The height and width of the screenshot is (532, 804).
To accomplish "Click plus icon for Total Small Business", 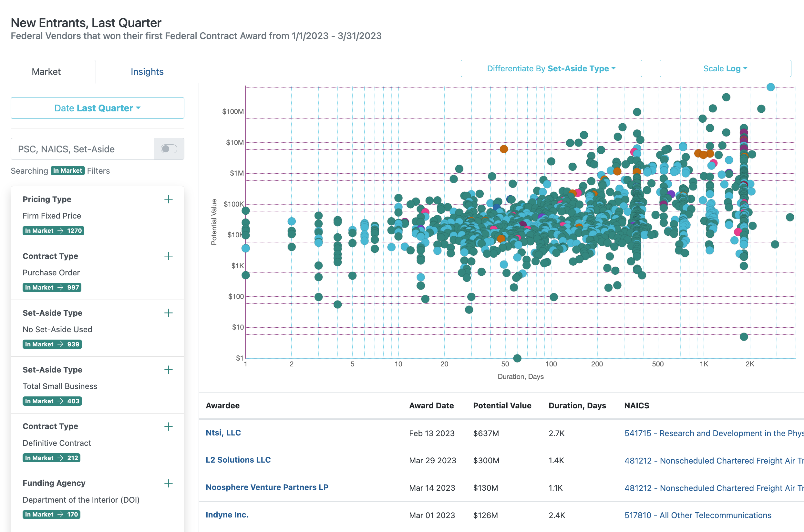I will (x=168, y=370).
